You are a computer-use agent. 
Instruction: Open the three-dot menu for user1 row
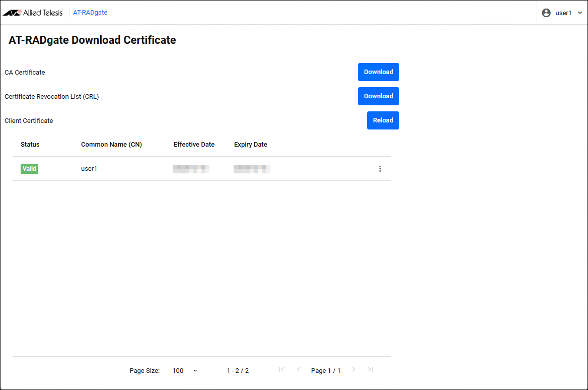coord(380,169)
